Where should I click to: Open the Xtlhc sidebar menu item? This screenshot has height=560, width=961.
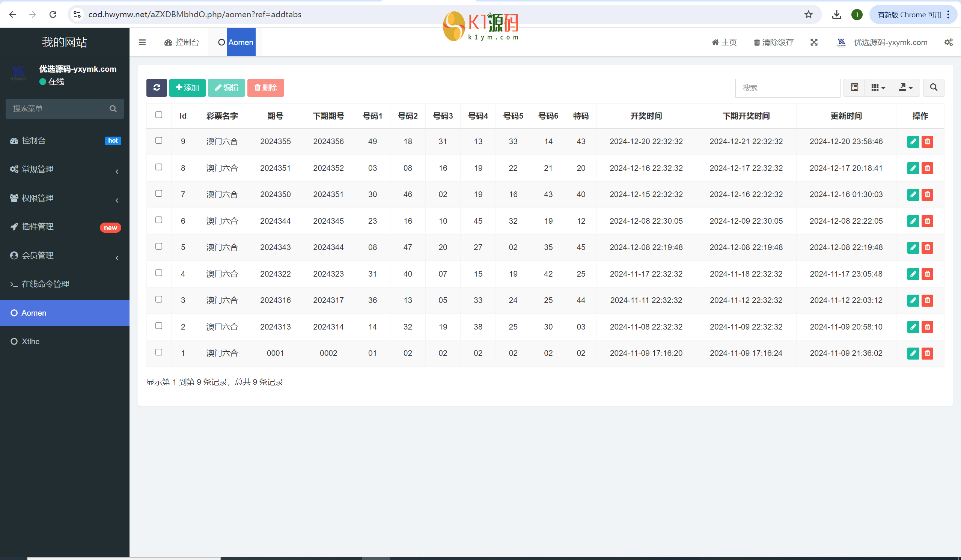30,342
